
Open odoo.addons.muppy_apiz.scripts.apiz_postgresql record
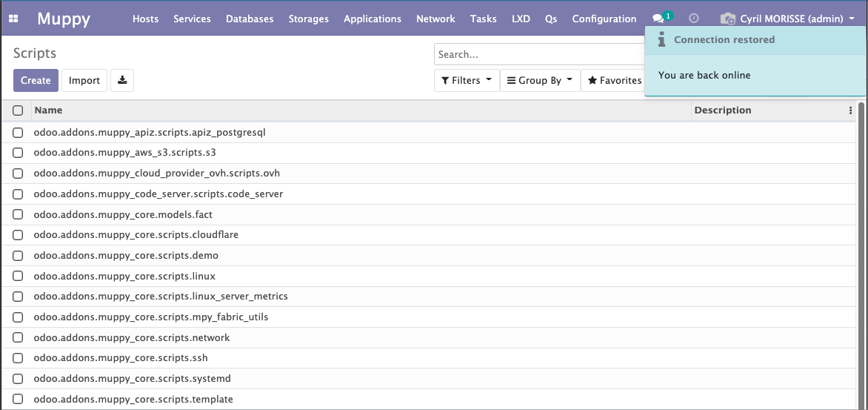coord(150,133)
